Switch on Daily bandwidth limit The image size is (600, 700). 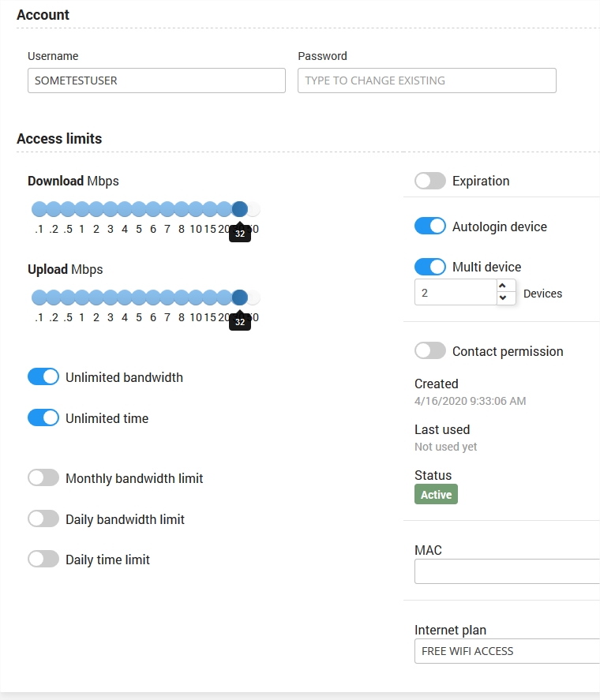(x=43, y=519)
